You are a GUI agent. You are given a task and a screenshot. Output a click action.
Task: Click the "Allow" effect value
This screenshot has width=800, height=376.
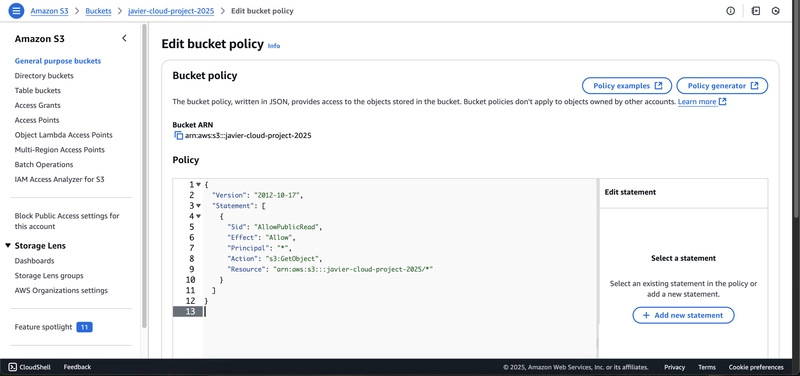tap(280, 238)
